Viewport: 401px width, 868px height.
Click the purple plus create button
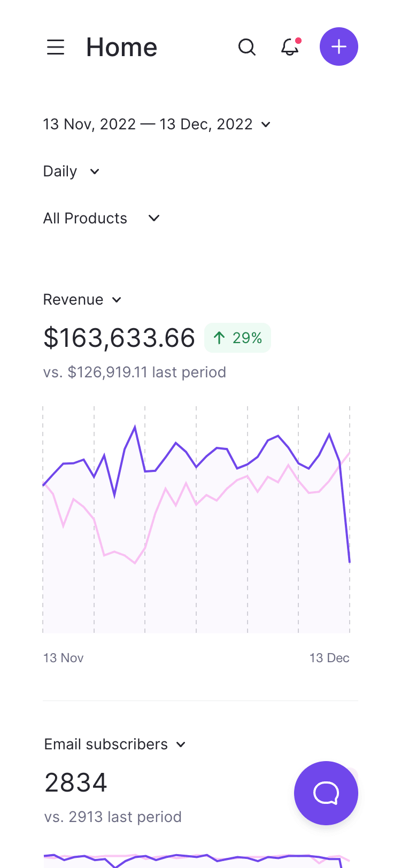pyautogui.click(x=339, y=46)
